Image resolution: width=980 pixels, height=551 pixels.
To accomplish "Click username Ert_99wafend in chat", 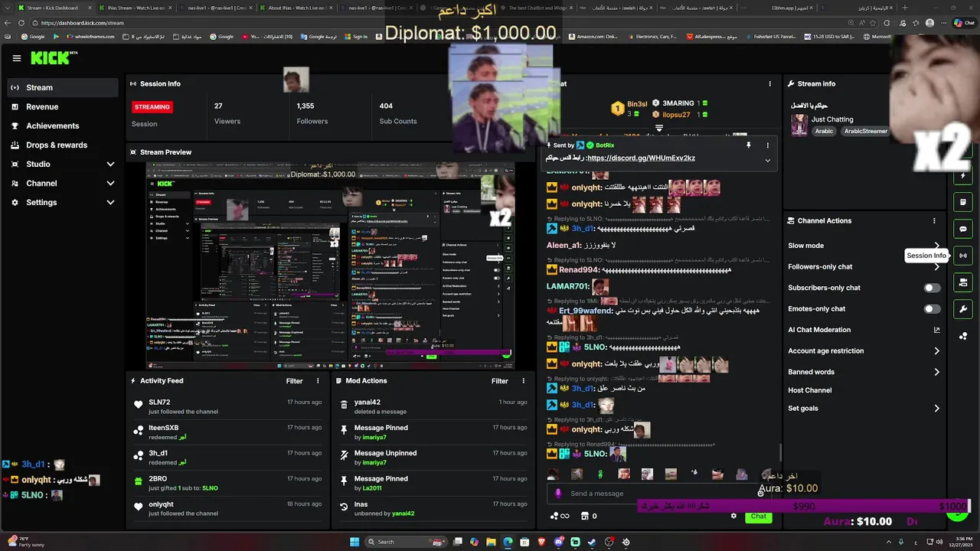I will click(x=586, y=311).
